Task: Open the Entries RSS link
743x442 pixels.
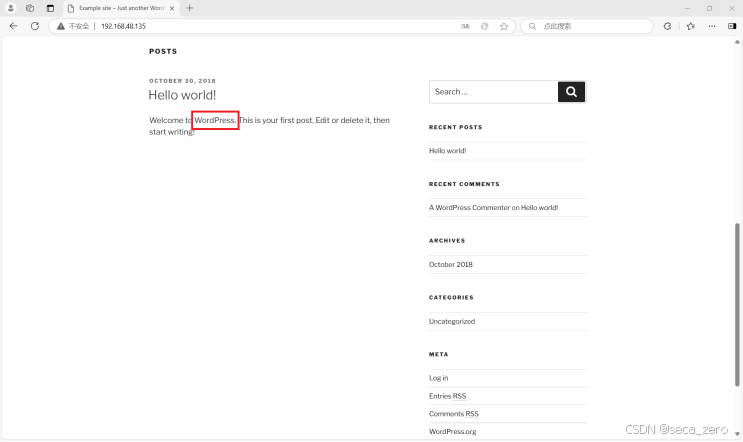Action: point(447,396)
